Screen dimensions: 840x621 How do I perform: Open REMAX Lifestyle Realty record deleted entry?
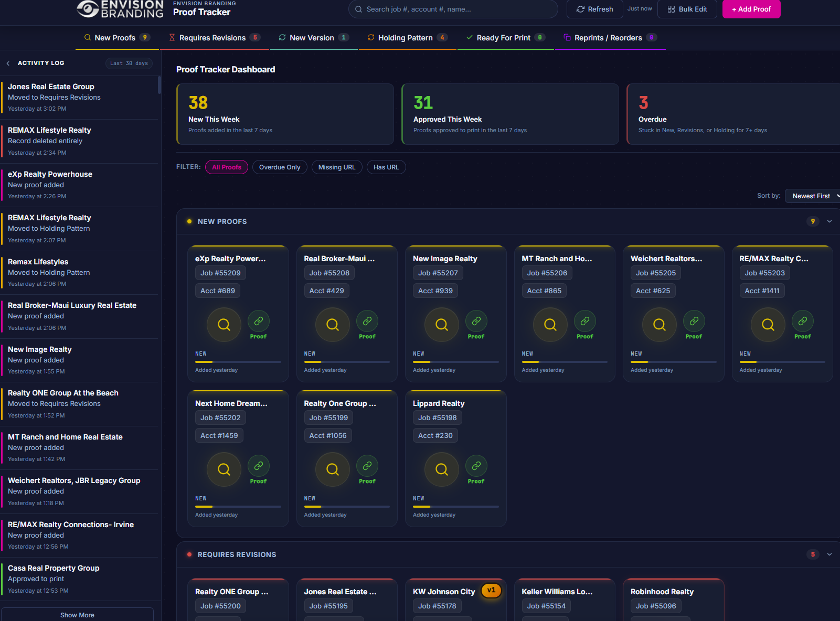pyautogui.click(x=80, y=141)
